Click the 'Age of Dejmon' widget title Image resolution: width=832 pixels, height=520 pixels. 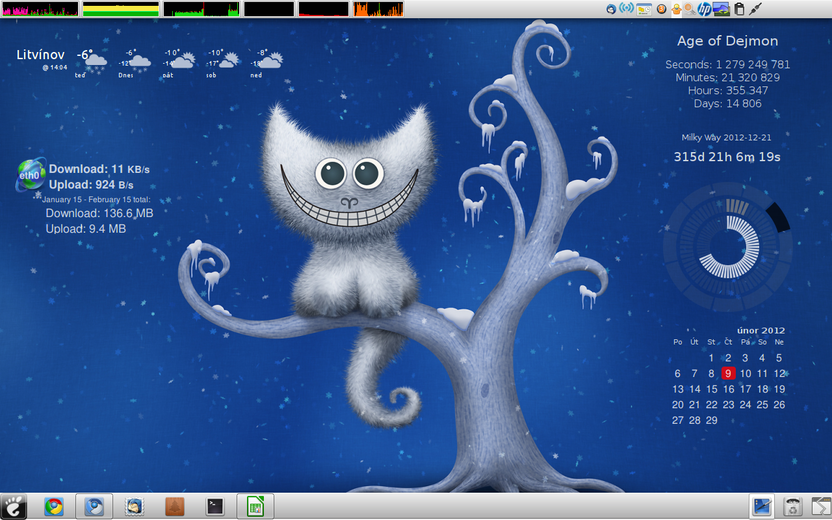point(727,41)
